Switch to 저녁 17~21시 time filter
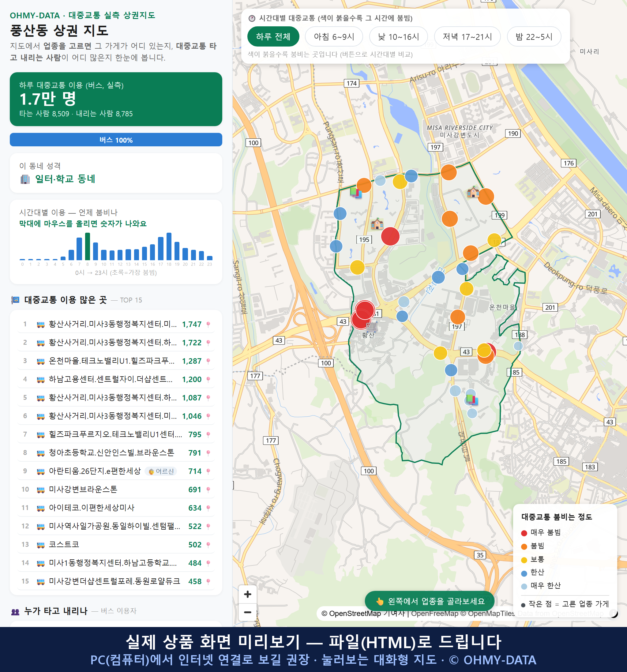This screenshot has width=627, height=672. (467, 36)
